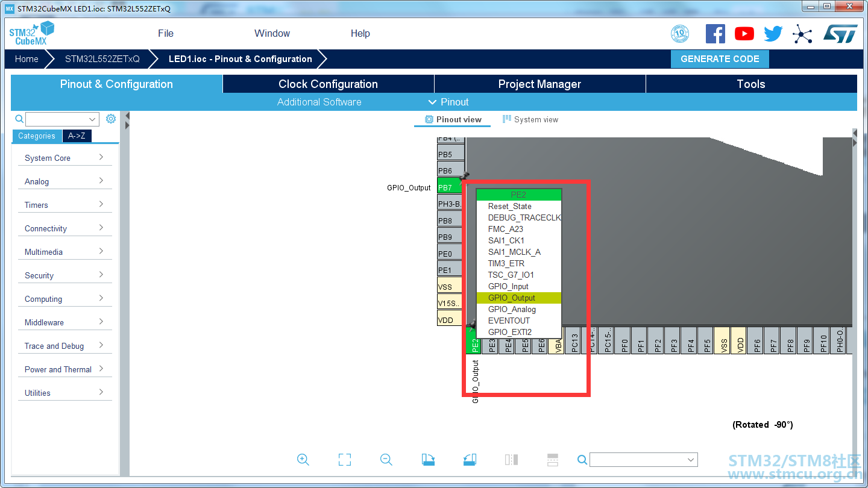
Task: Open the Window menu
Action: tap(272, 34)
